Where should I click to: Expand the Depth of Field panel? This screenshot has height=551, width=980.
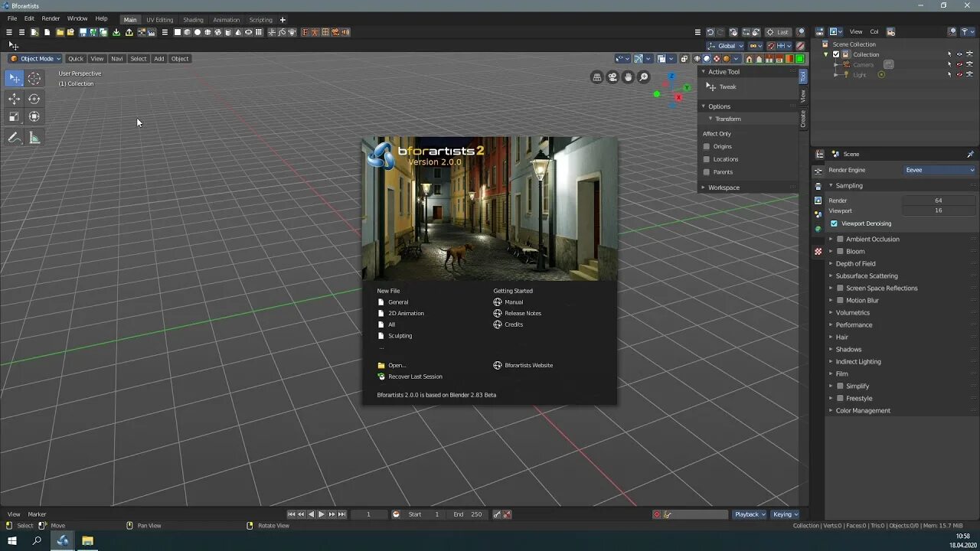pos(855,263)
